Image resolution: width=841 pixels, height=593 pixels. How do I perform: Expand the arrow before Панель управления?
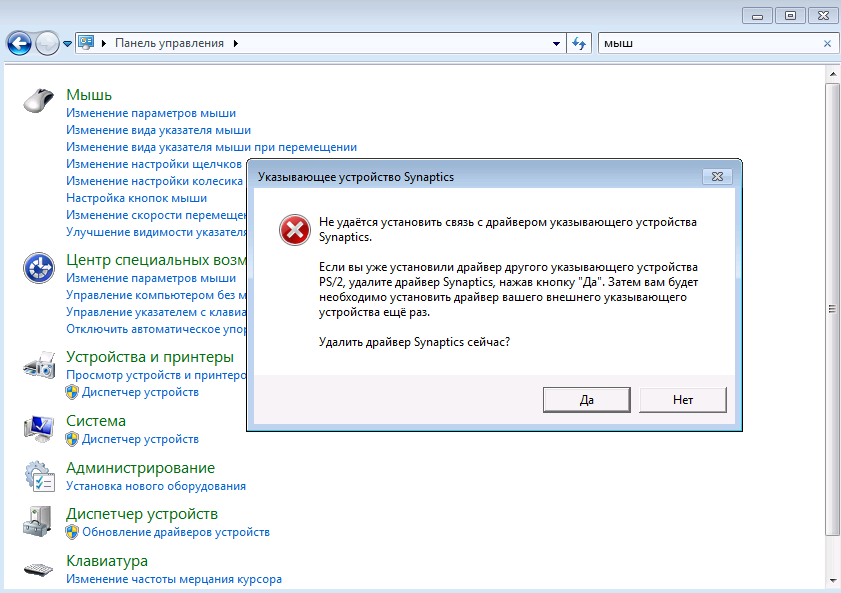click(x=104, y=43)
